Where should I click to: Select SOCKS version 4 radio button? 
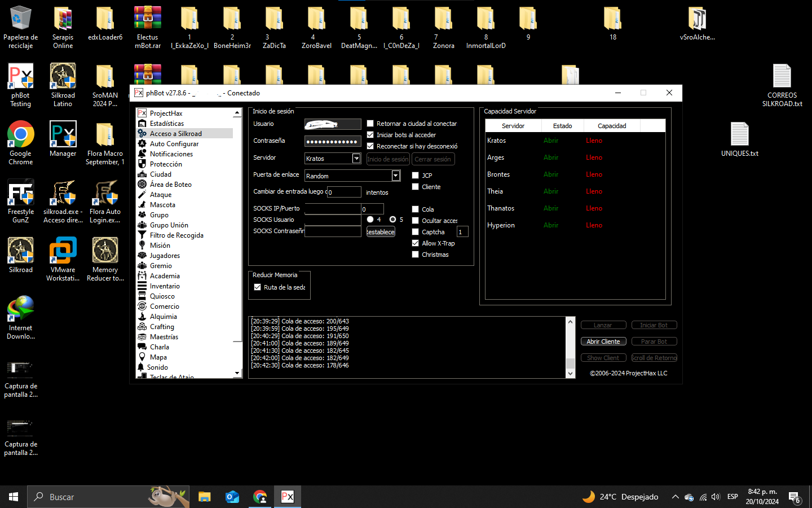(370, 220)
